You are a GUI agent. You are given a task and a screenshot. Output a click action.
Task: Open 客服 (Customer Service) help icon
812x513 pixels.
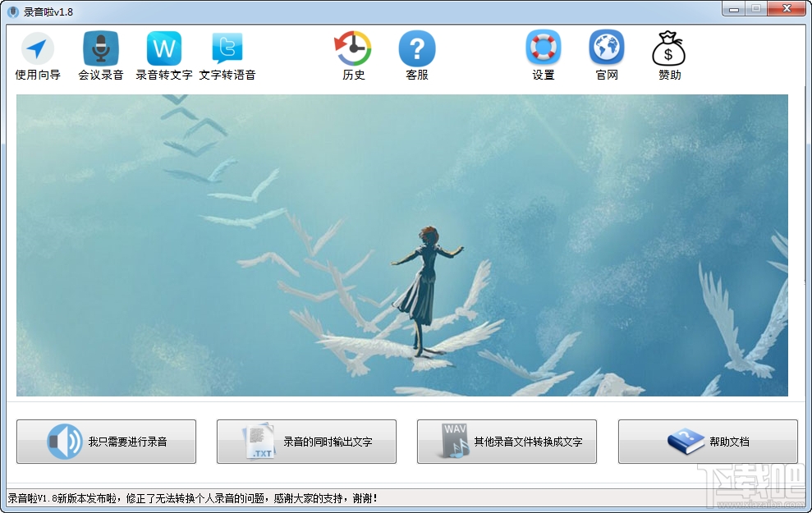pos(417,53)
